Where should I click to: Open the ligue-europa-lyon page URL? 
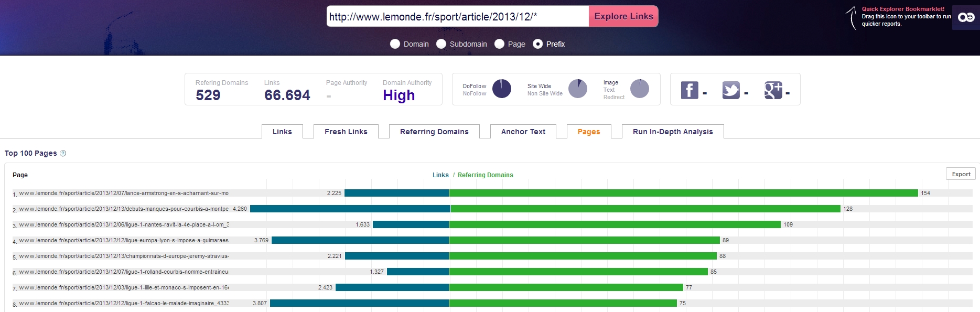pyautogui.click(x=124, y=240)
